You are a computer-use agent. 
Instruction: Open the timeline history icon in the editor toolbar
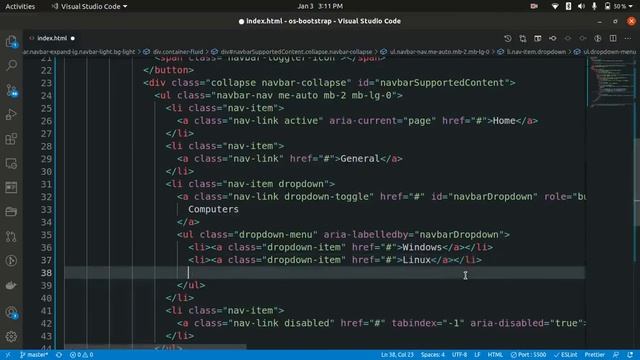pos(507,38)
